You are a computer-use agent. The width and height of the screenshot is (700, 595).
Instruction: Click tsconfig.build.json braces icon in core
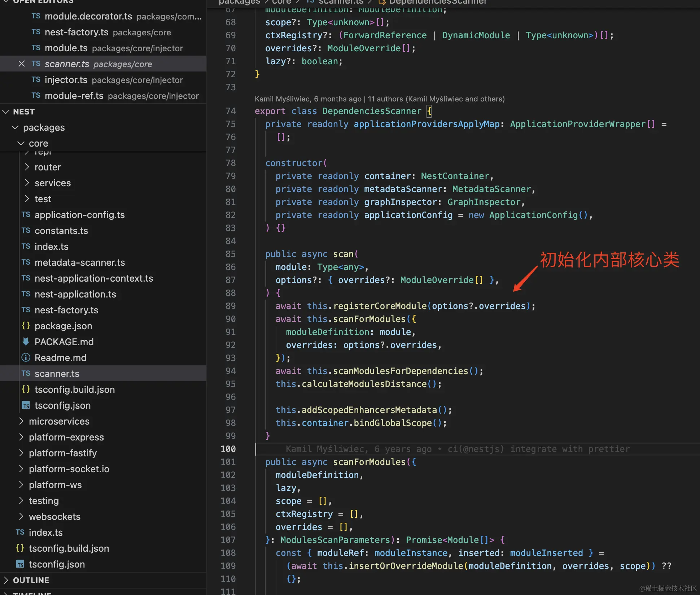coord(26,389)
